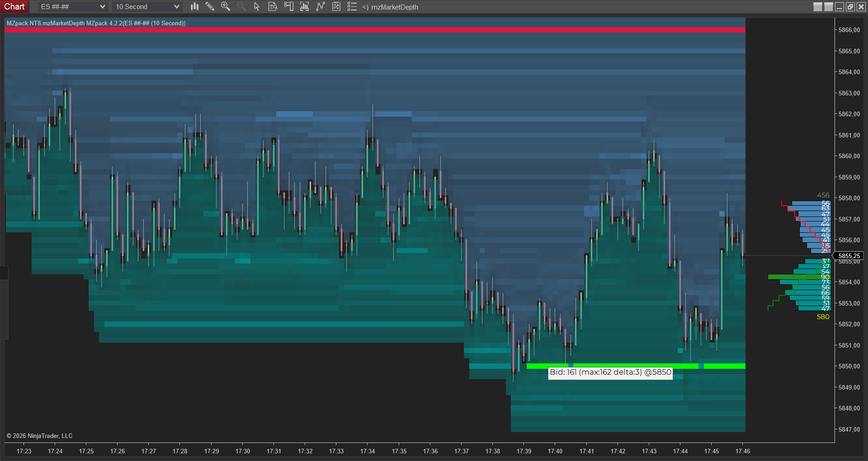The image size is (868, 461).
Task: Click the 5850,00 price axis label
Action: tap(849, 366)
